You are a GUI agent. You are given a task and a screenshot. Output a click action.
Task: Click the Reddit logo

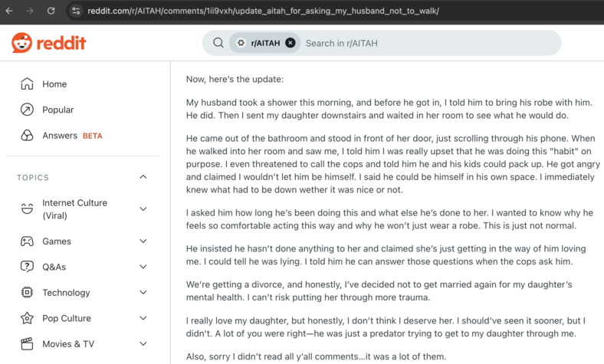pyautogui.click(x=48, y=43)
